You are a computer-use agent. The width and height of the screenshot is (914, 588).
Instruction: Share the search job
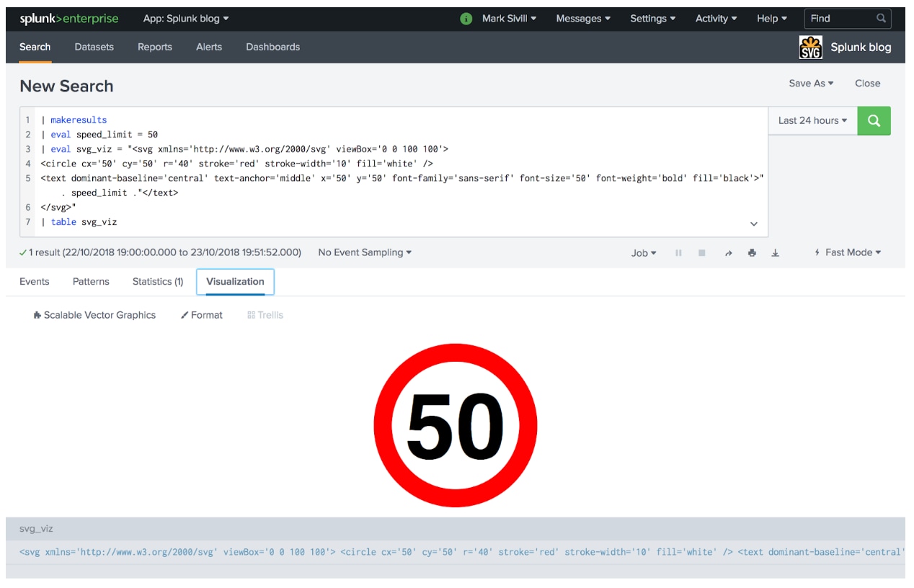[728, 253]
